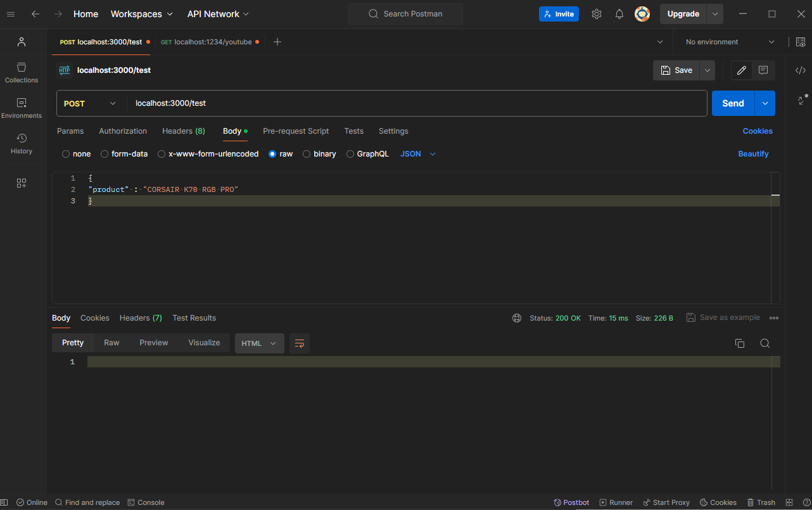
Task: Open the code snippet panel icon
Action: [x=801, y=70]
